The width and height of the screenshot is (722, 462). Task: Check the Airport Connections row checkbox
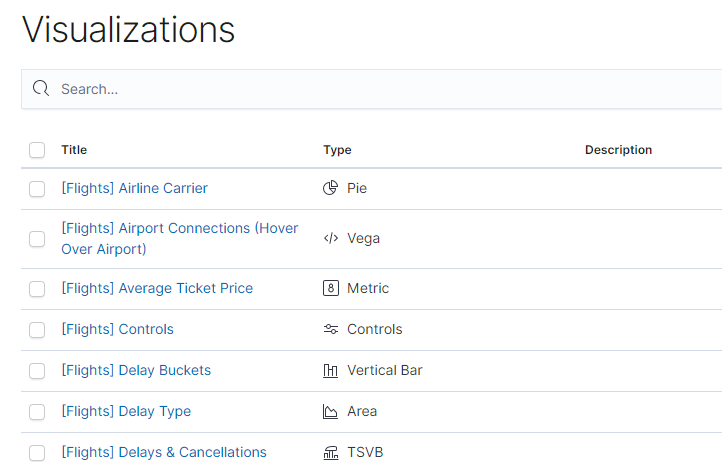tap(37, 239)
